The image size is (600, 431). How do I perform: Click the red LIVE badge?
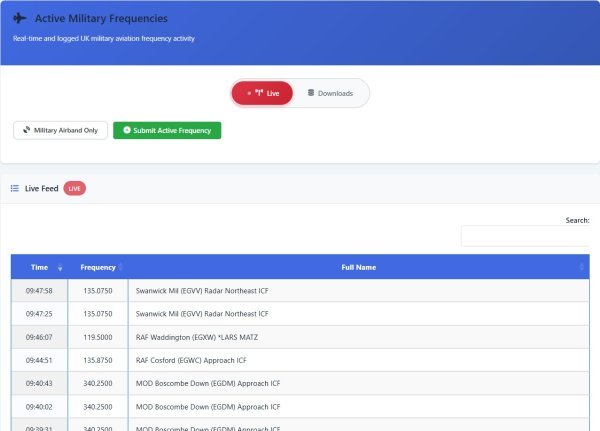(x=75, y=188)
